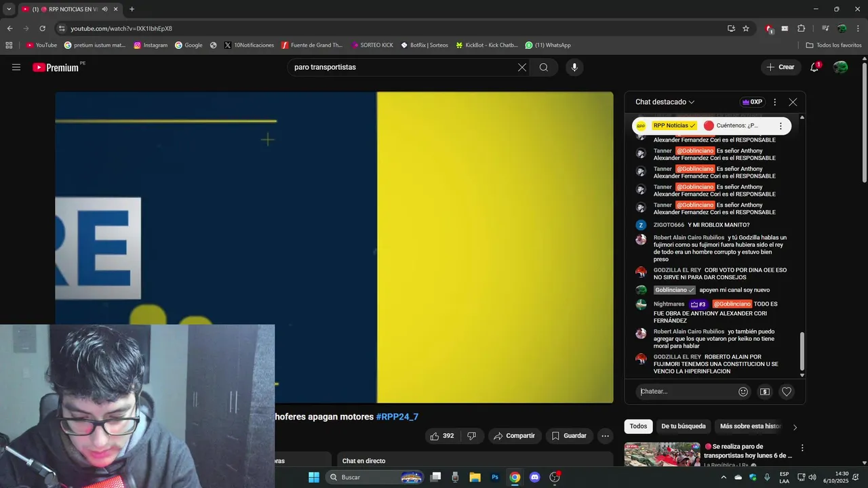Dislike the video

coord(471,436)
